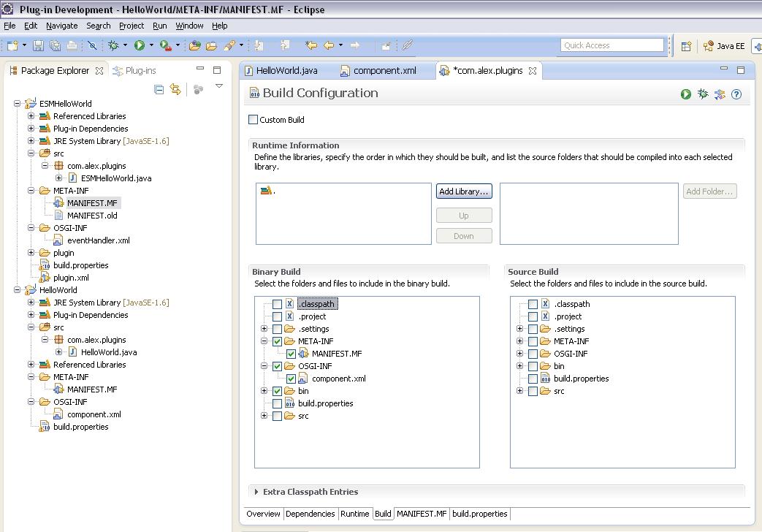Viewport: 762px width, 532px height.
Task: Click the Add Library... button
Action: point(464,191)
